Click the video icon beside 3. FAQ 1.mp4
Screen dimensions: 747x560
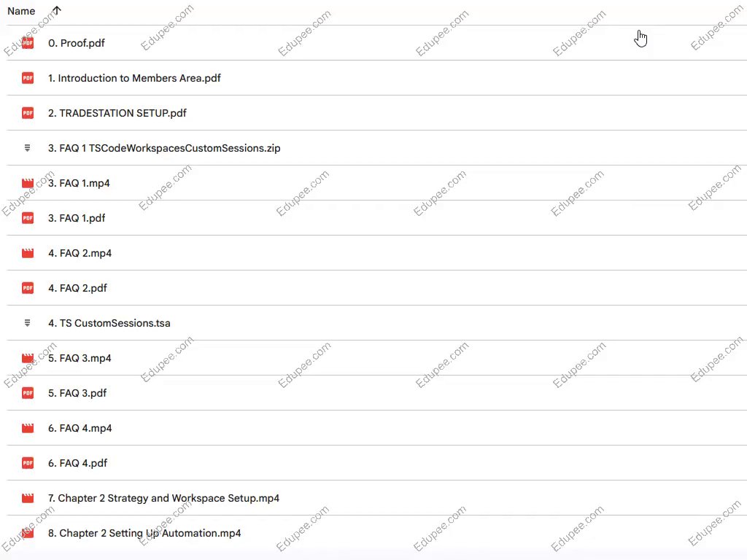[28, 183]
